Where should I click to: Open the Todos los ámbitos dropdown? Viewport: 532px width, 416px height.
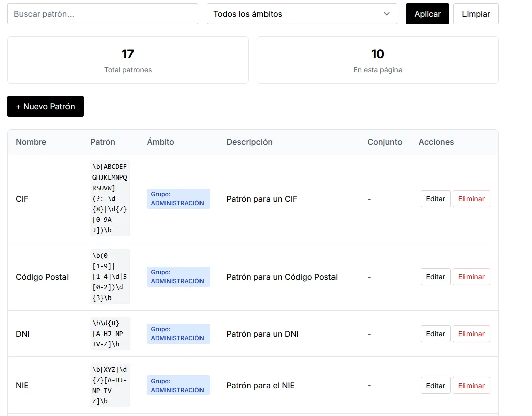302,14
